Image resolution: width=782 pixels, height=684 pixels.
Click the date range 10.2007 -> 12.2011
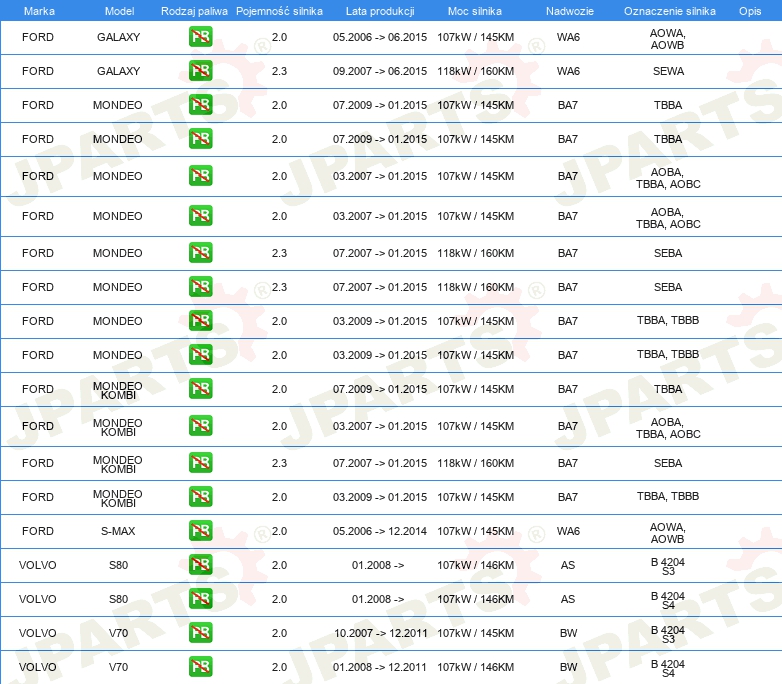click(381, 633)
